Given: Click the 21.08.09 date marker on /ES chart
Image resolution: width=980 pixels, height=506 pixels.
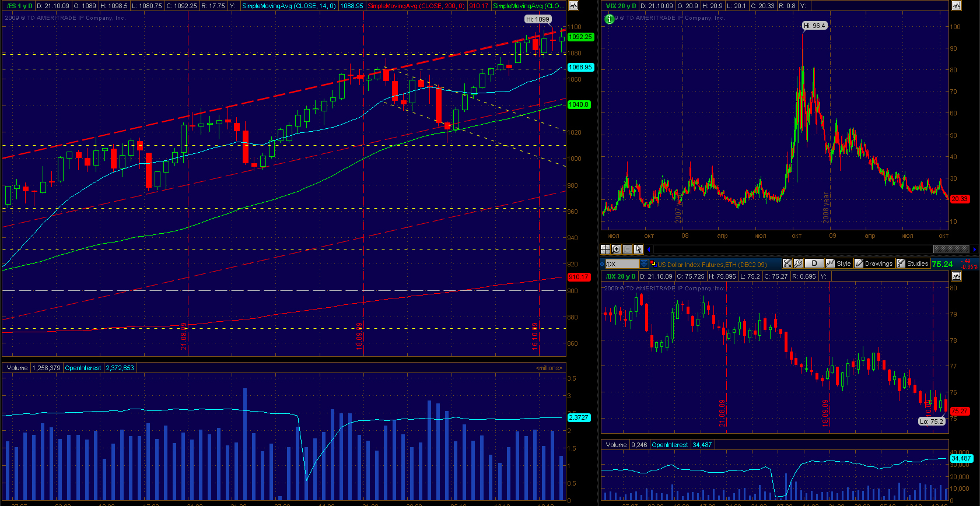Looking at the screenshot, I should point(183,336).
